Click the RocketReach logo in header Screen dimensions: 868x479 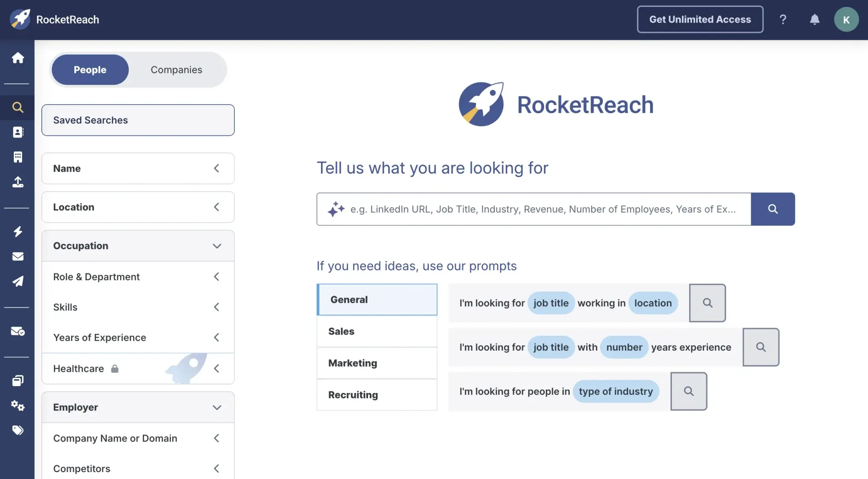55,20
